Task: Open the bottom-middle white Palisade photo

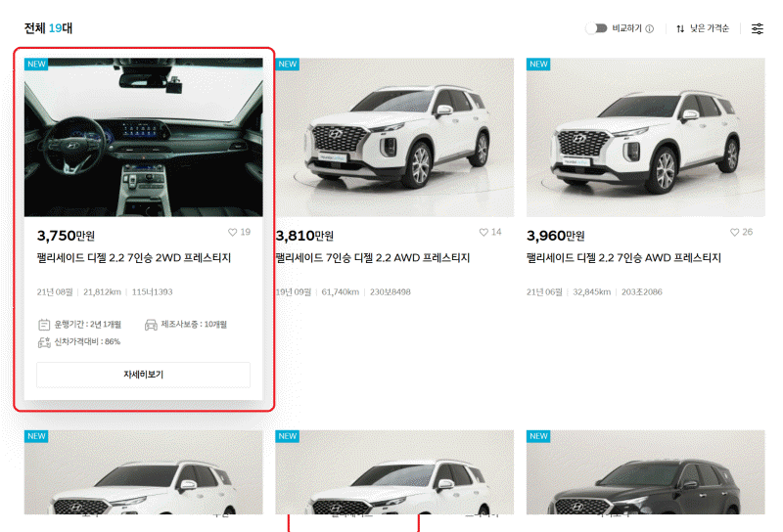Action: click(394, 472)
